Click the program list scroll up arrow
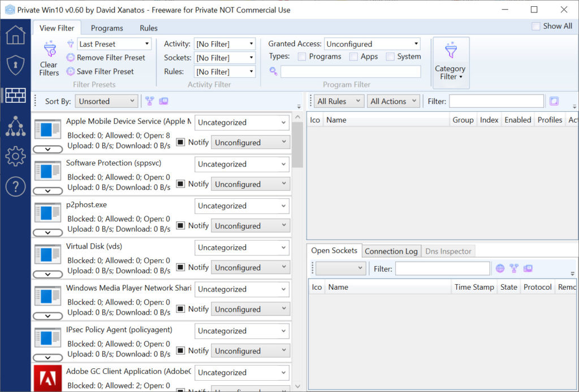 coord(297,117)
